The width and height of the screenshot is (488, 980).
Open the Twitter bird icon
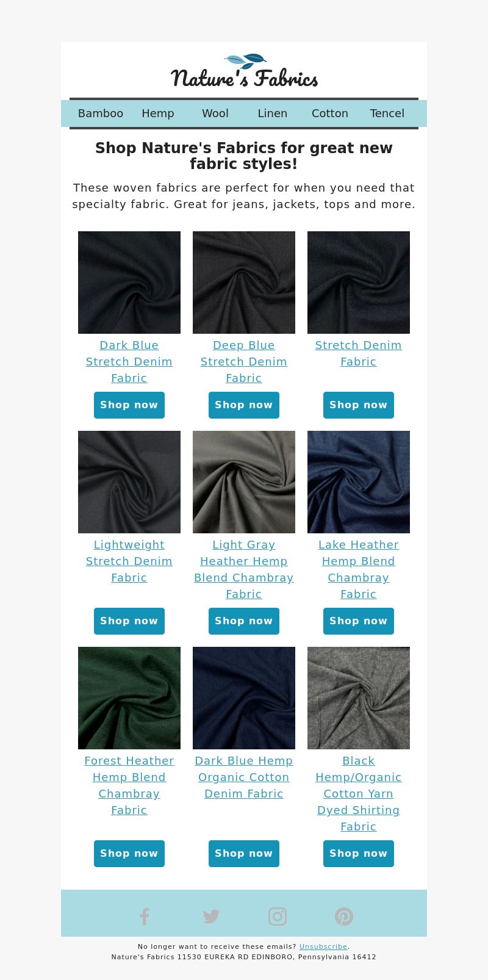(211, 917)
